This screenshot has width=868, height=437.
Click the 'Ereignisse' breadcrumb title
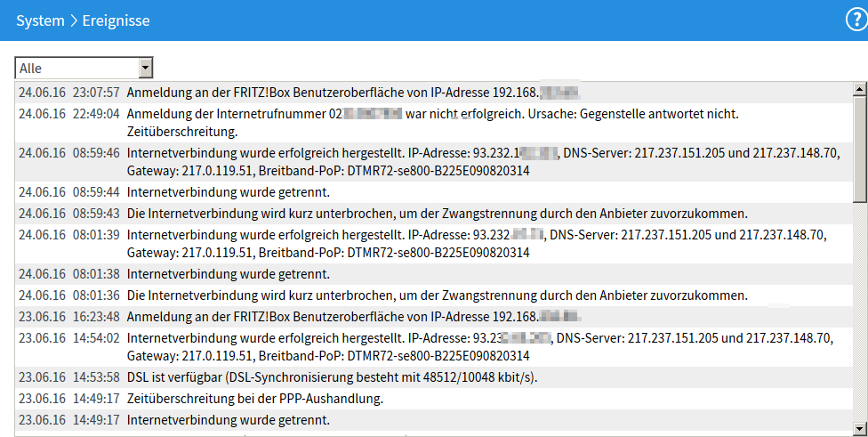pos(116,20)
